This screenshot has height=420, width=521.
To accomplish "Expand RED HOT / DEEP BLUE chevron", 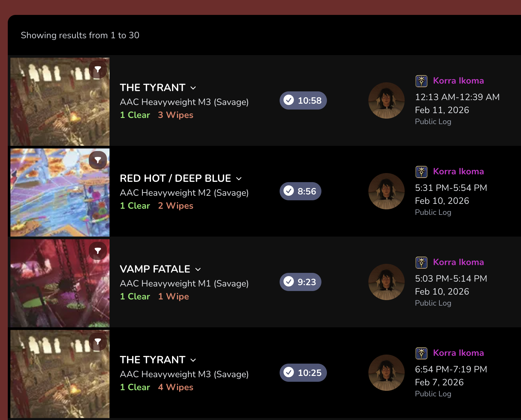I will click(x=239, y=179).
